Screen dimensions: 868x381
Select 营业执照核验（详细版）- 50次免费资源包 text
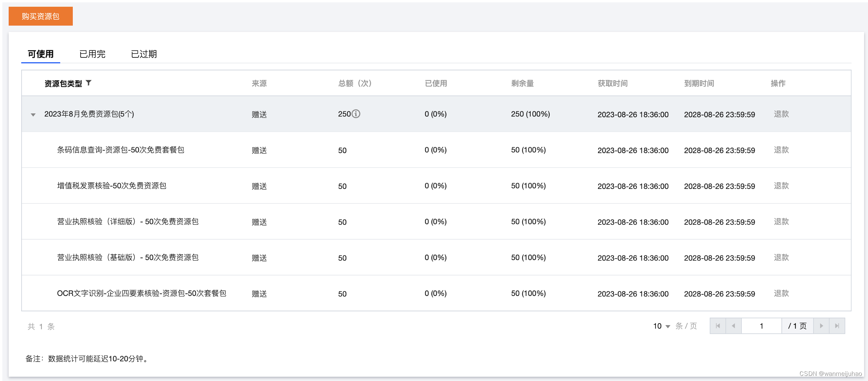[x=127, y=221]
